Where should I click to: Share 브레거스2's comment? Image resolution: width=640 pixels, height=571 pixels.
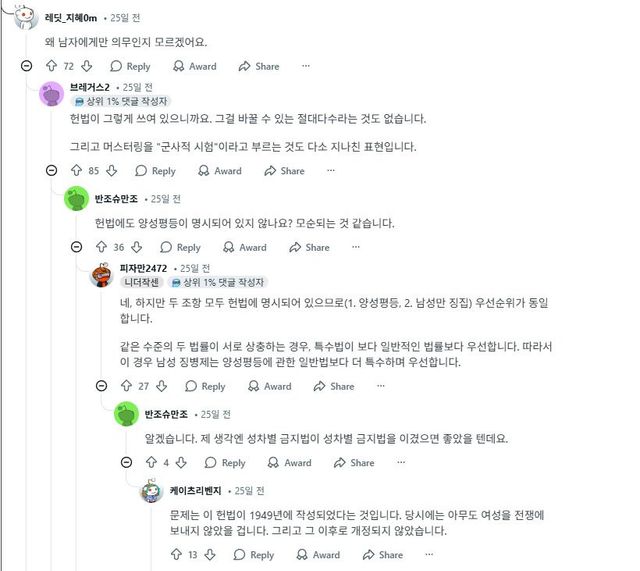(x=284, y=171)
